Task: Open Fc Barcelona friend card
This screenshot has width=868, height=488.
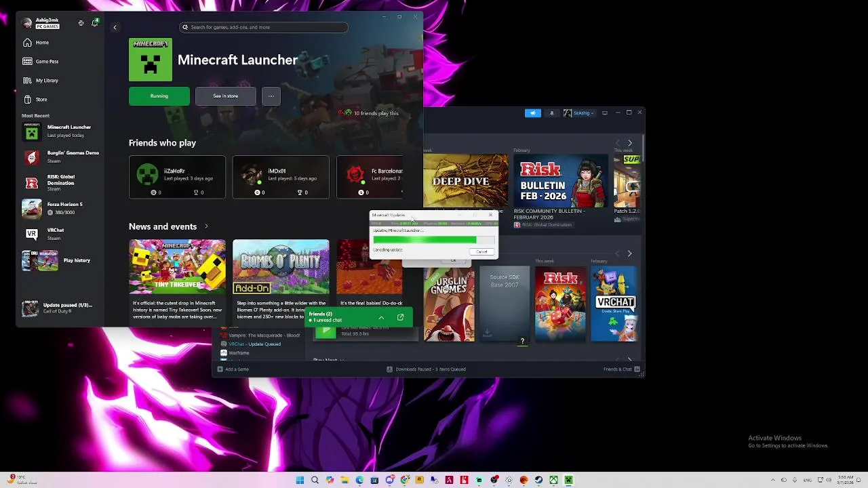Action: pos(370,177)
